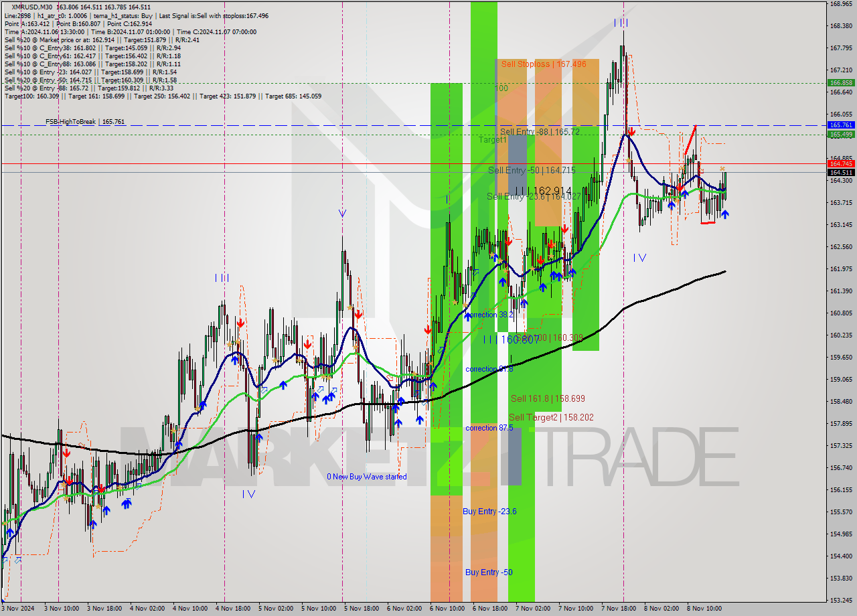857x616 pixels.
Task: Click the 156.155 price axis value
Action: click(x=841, y=490)
